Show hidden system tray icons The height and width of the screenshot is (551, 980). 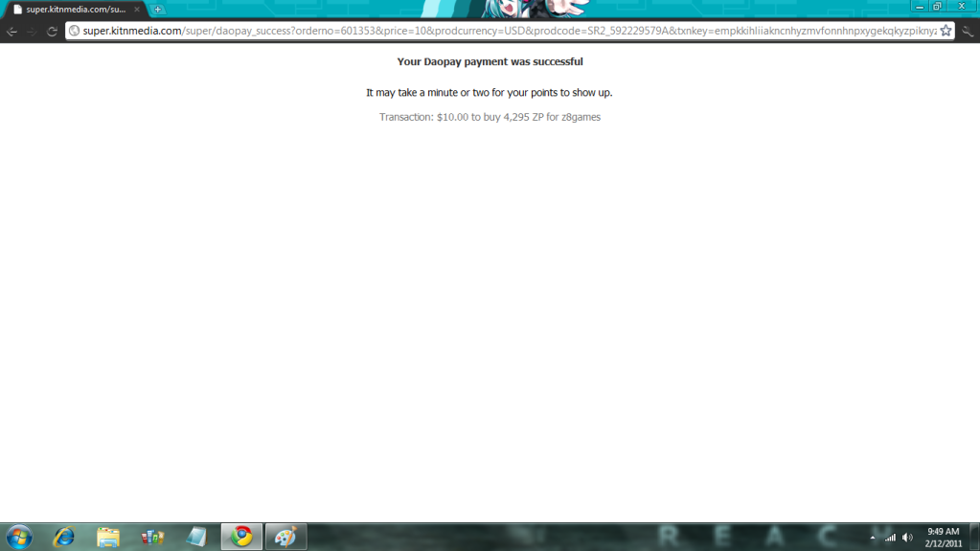(873, 537)
